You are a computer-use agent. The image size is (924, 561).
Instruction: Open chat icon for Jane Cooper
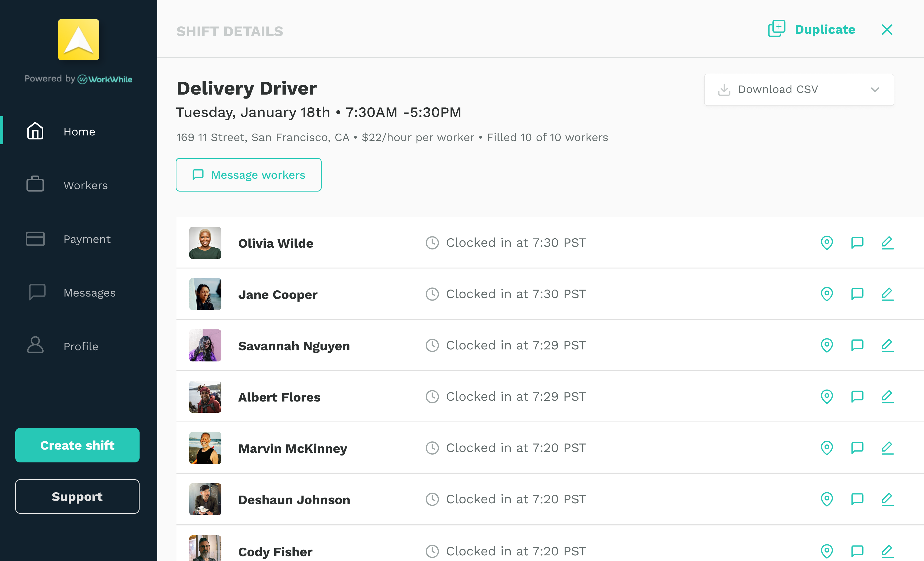(857, 294)
